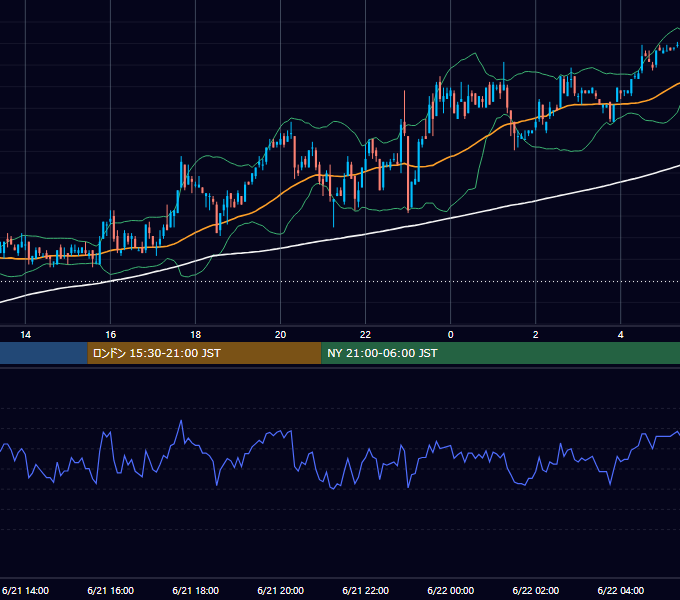The image size is (680, 600).
Task: Click the 20 hour axis label
Action: click(x=281, y=335)
